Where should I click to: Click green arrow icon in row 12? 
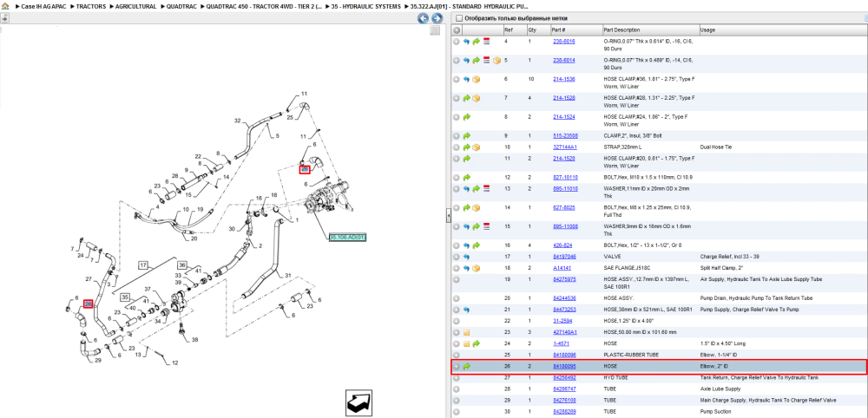click(467, 178)
